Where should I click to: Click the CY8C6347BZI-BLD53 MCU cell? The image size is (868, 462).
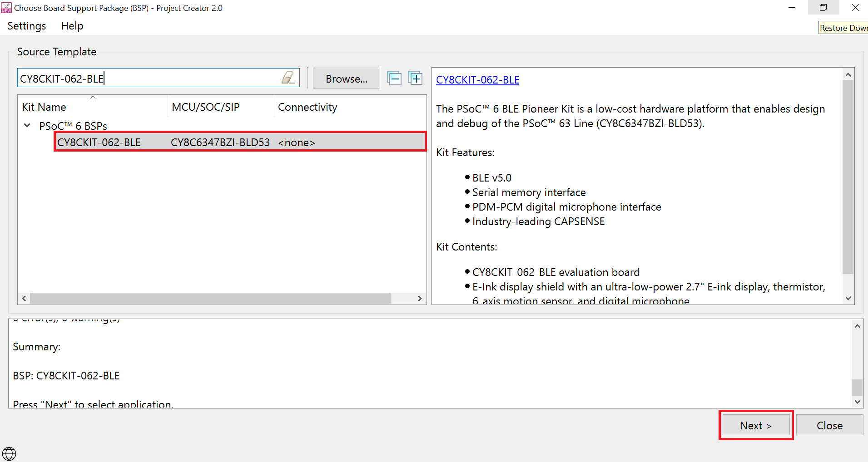point(220,143)
